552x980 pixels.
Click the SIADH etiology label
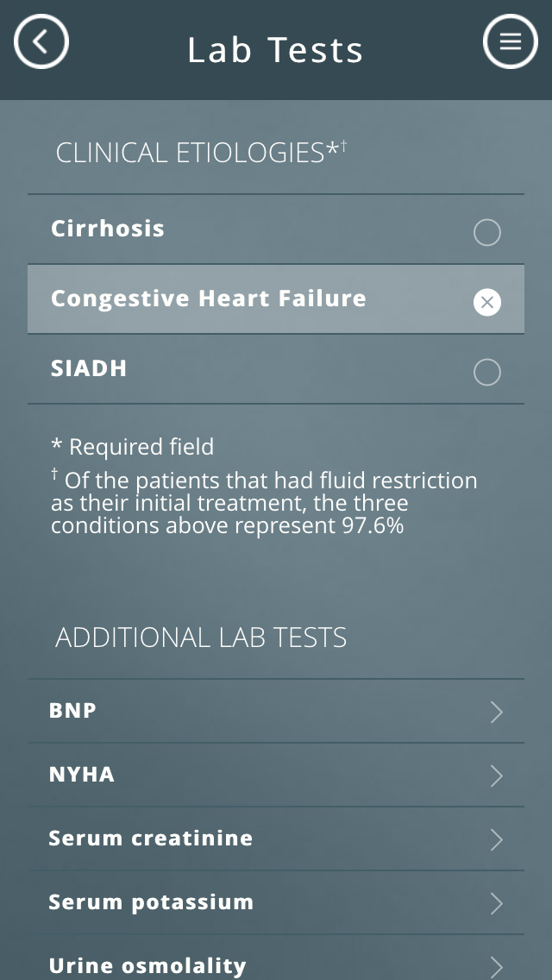[89, 368]
